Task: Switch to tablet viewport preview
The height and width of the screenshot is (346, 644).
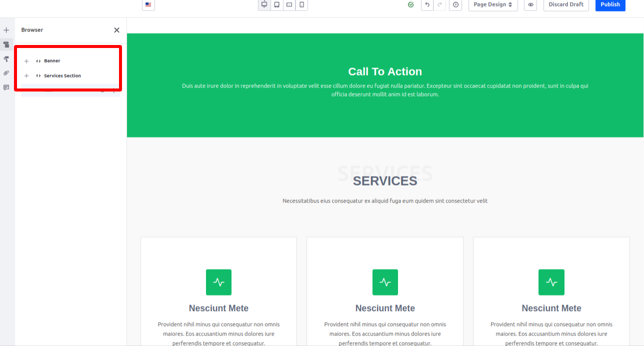Action: 276,4
